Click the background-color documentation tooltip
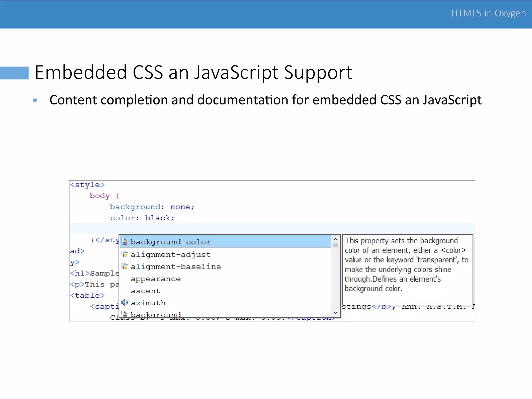Screen dimensions: 532x399 [x=408, y=270]
